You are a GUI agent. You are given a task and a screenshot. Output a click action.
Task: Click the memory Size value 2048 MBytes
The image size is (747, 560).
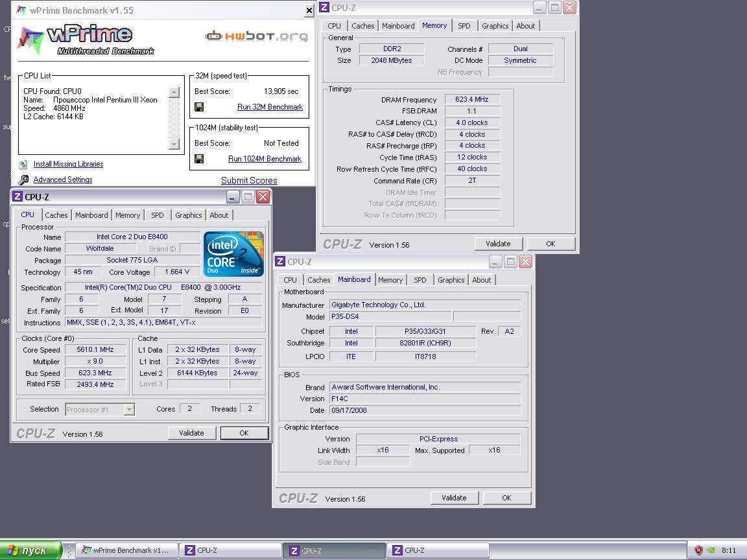pos(391,60)
